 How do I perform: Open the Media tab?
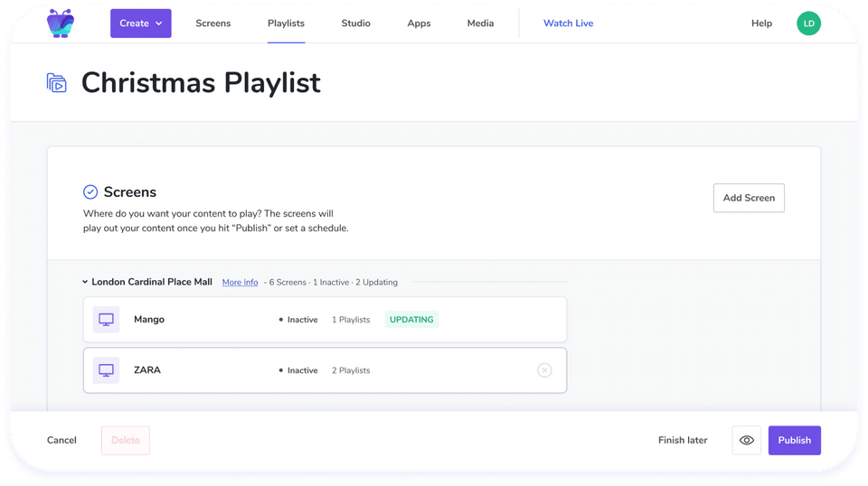[x=480, y=23]
